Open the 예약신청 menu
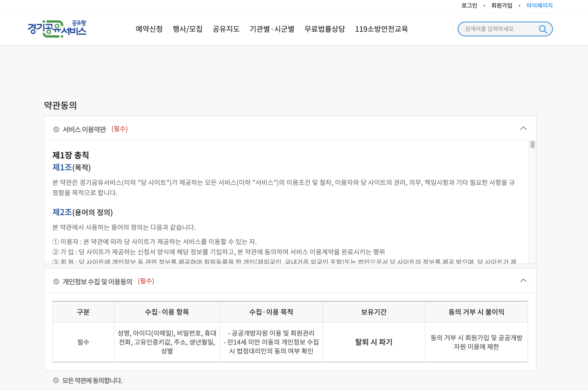Screen dimensions: 588x391 click(x=149, y=29)
